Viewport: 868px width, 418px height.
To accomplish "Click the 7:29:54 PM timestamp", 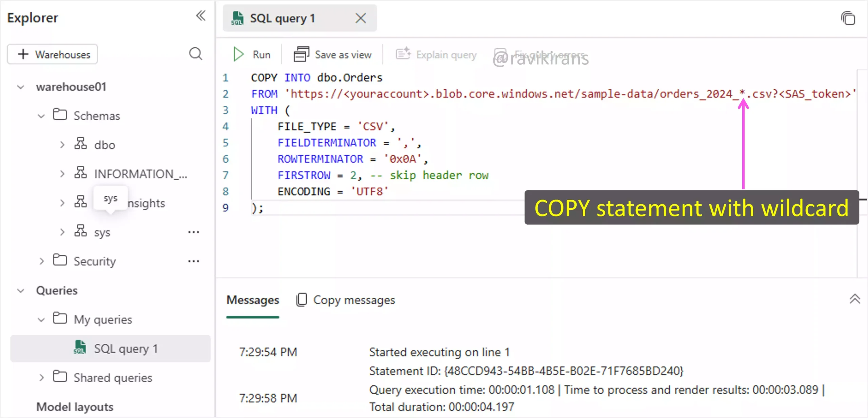I will 268,352.
